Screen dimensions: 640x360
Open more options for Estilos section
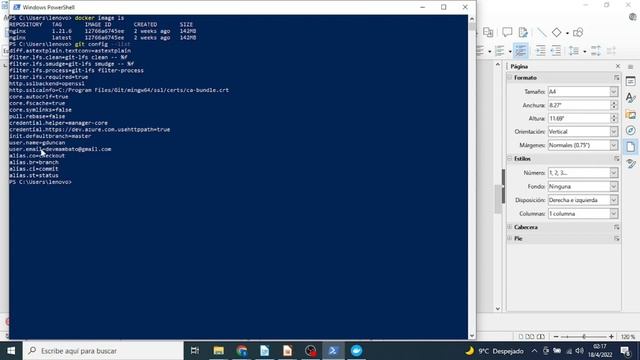point(616,158)
